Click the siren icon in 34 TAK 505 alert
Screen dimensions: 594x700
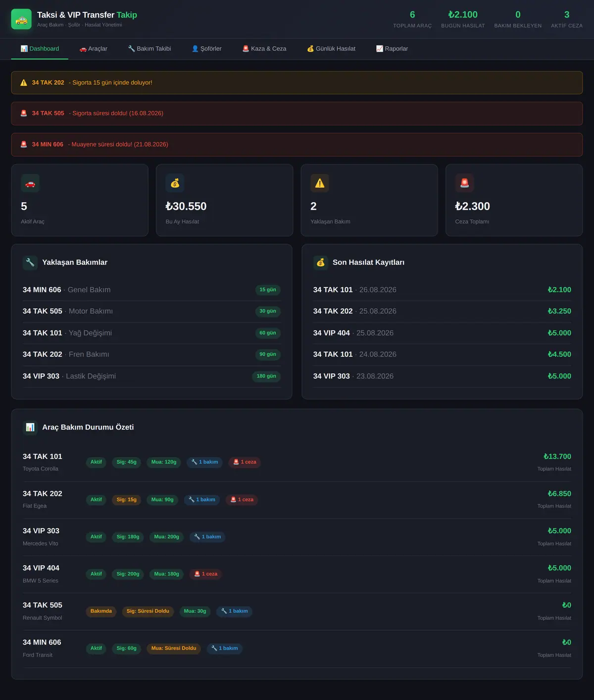pyautogui.click(x=24, y=113)
